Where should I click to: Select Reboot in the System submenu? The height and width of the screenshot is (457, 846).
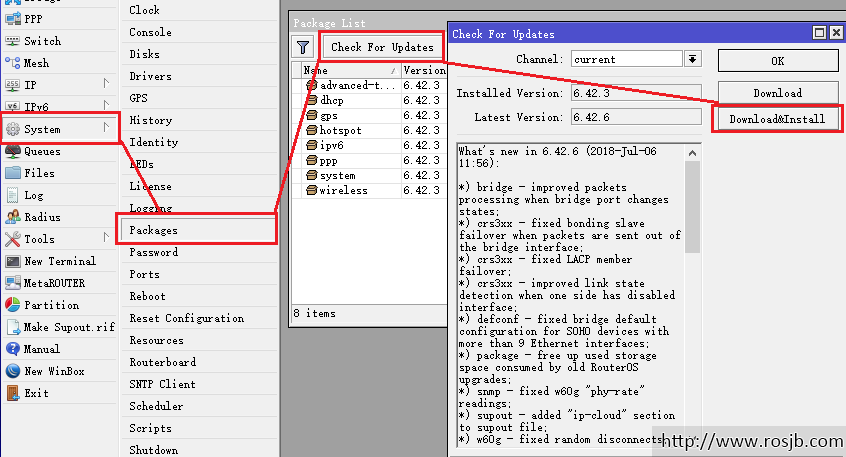pos(147,296)
